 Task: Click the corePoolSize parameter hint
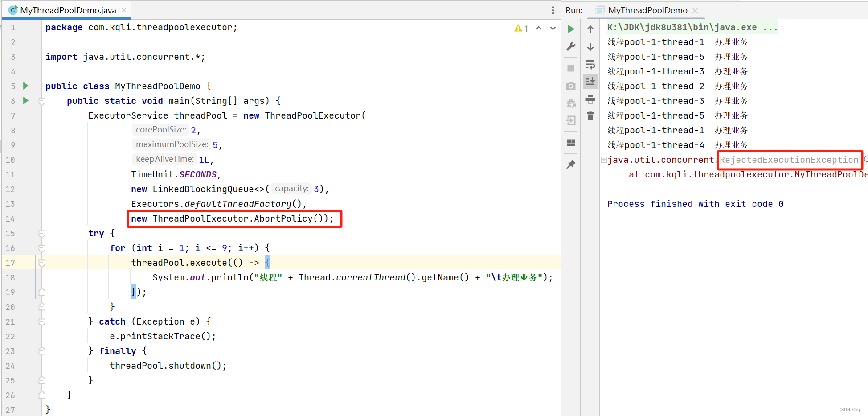[x=161, y=130]
